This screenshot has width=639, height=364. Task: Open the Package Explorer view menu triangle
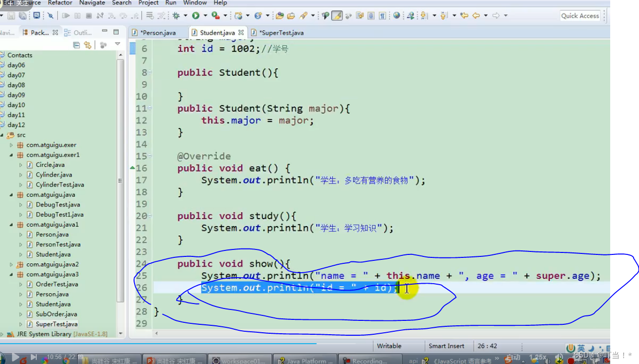point(118,45)
